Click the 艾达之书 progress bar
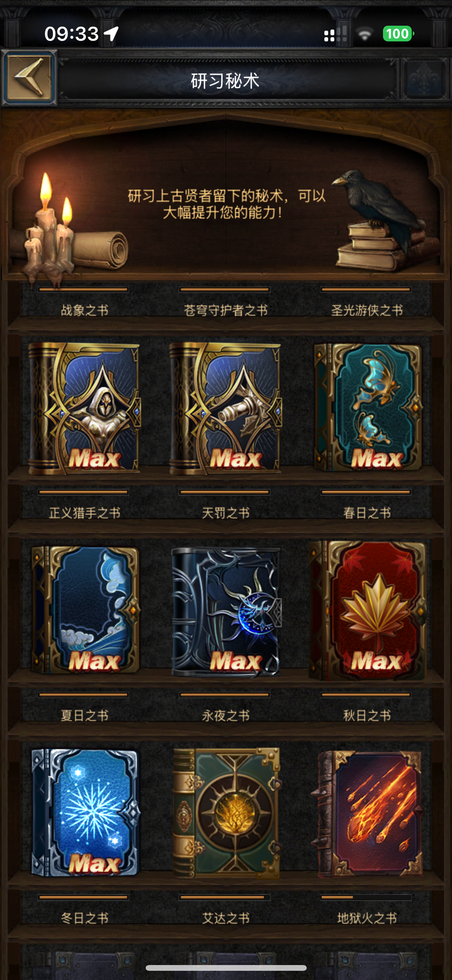 [225, 897]
